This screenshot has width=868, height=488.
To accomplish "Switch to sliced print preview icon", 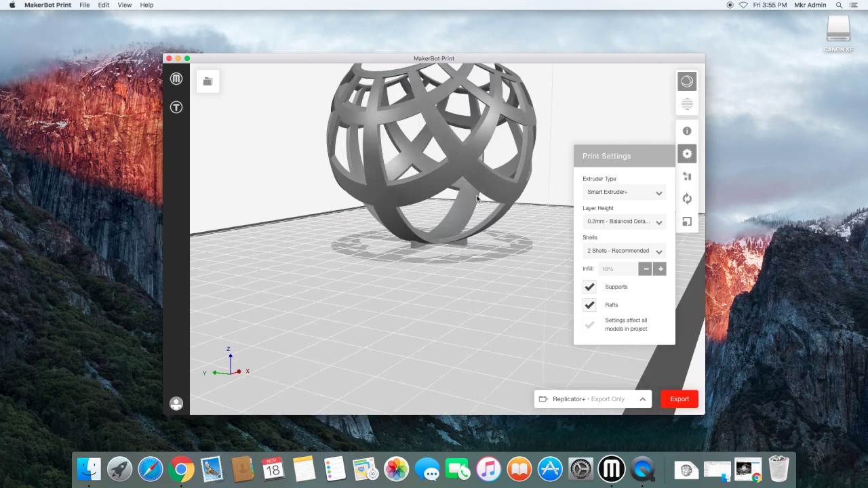I will point(687,104).
